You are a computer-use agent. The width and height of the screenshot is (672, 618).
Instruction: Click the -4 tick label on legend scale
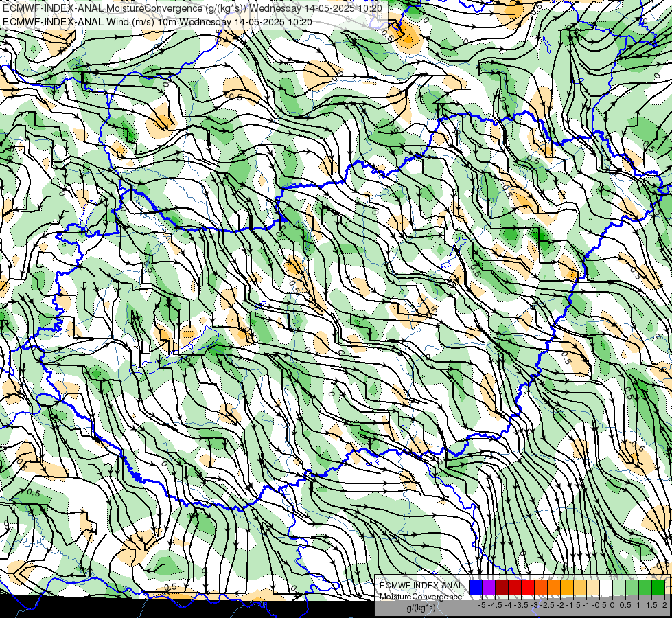[508, 605]
